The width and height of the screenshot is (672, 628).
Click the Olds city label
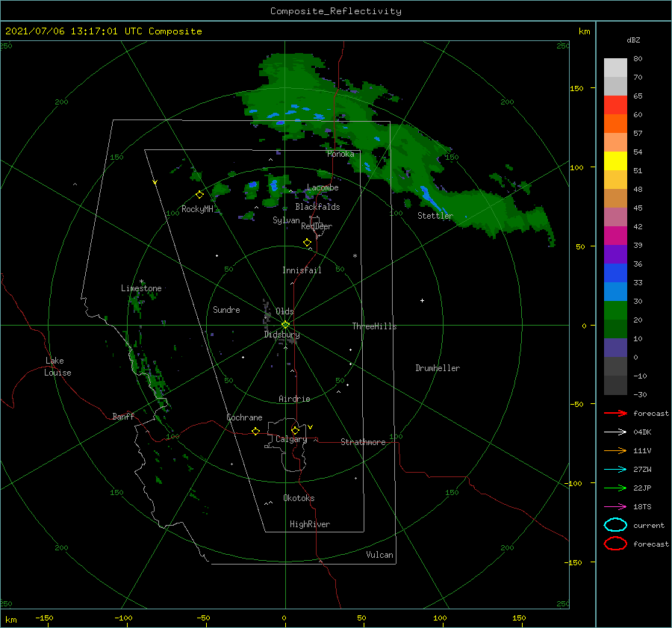(284, 311)
